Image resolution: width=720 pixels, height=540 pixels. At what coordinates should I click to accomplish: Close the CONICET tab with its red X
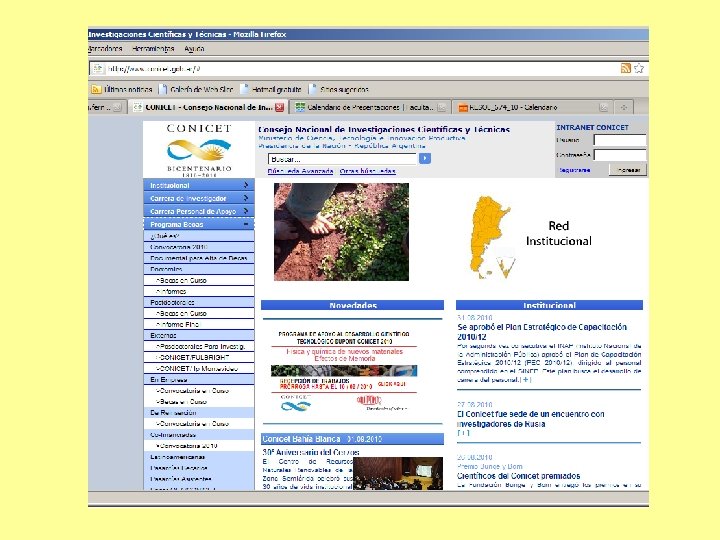pyautogui.click(x=279, y=107)
